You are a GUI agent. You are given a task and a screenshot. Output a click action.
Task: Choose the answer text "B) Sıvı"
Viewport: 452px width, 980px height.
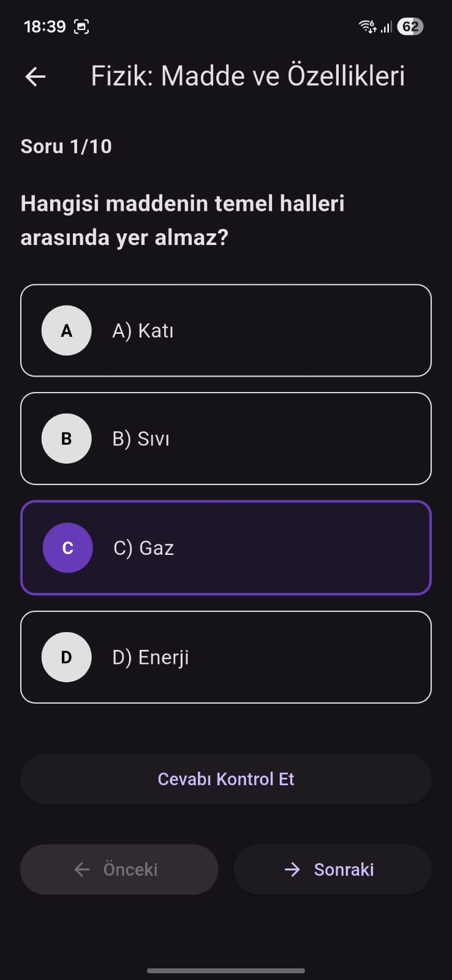pos(141,439)
